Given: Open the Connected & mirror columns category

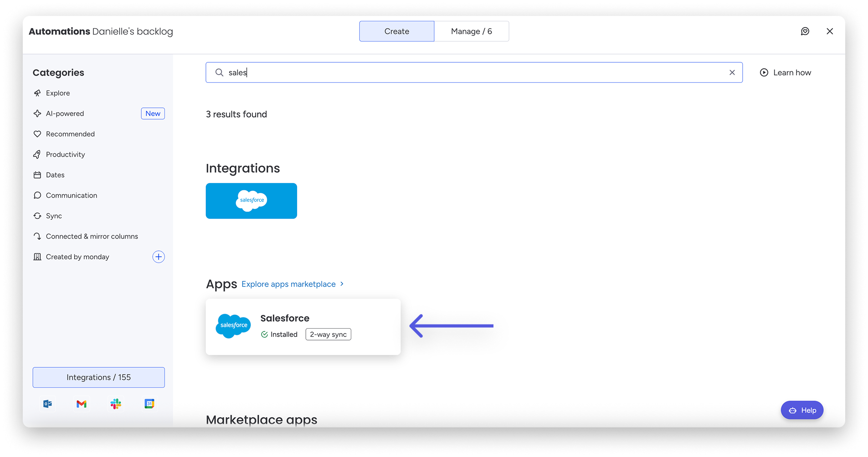Looking at the screenshot, I should coord(92,236).
